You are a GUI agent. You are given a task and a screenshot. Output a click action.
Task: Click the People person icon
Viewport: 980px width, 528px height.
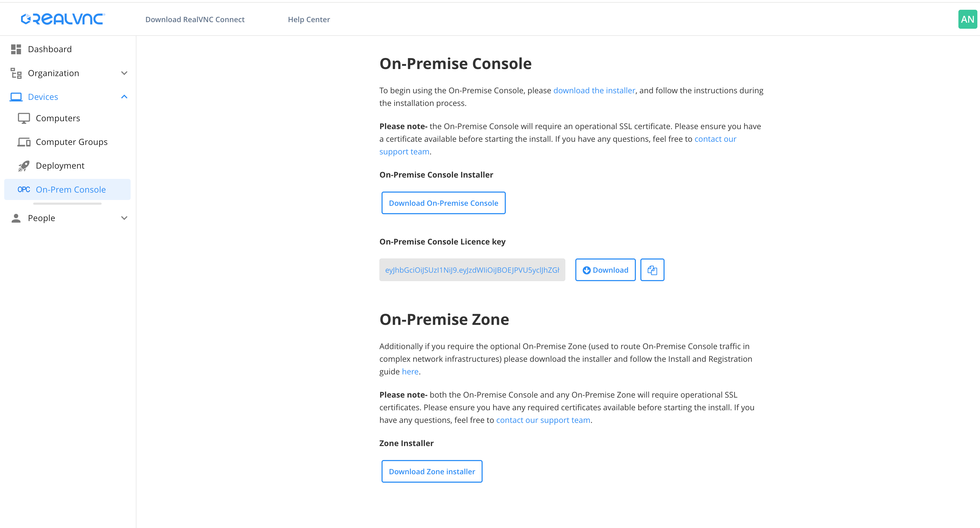tap(16, 218)
